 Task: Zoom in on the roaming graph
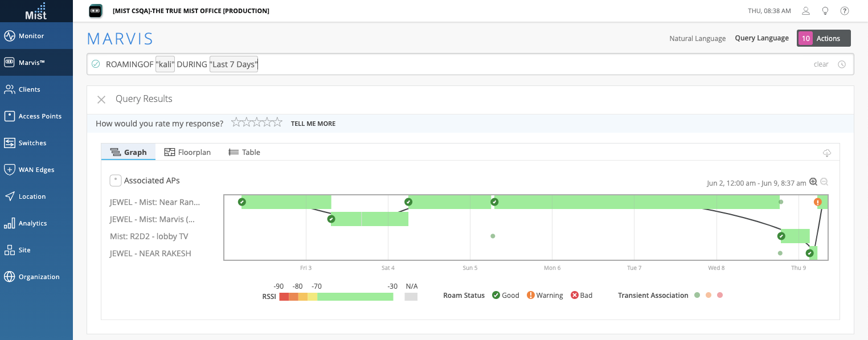tap(813, 182)
